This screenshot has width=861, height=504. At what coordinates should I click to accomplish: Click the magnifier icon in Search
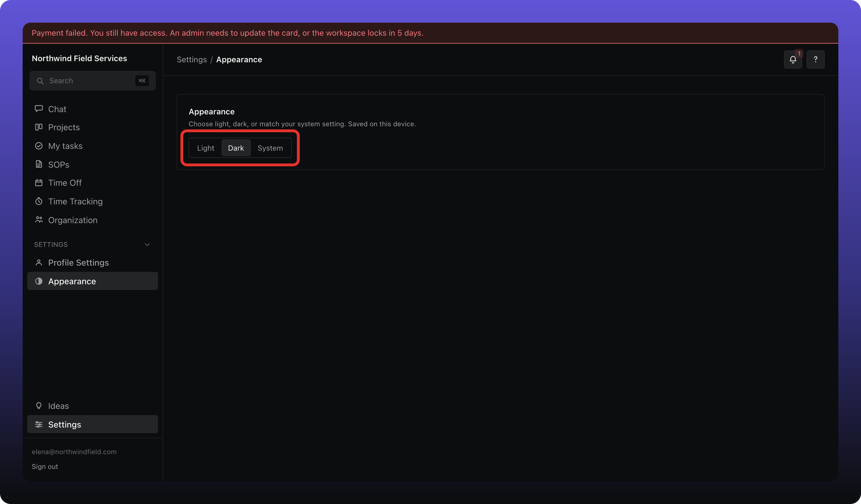[40, 81]
